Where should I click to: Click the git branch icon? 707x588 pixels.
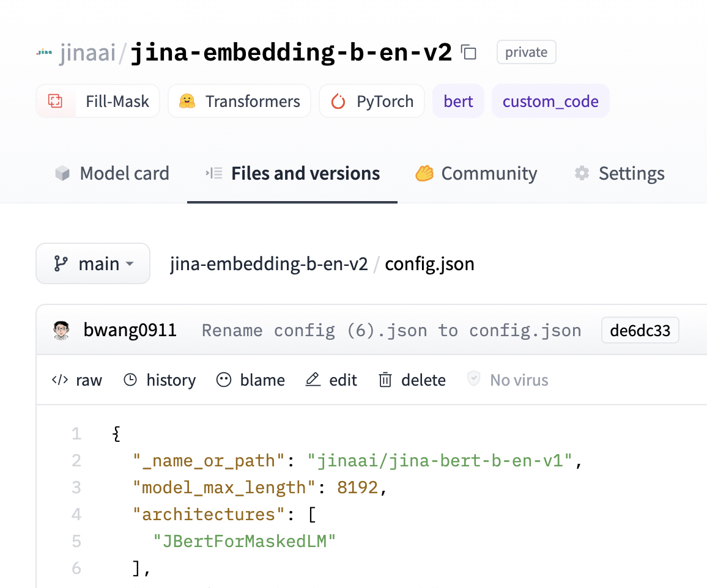click(61, 263)
